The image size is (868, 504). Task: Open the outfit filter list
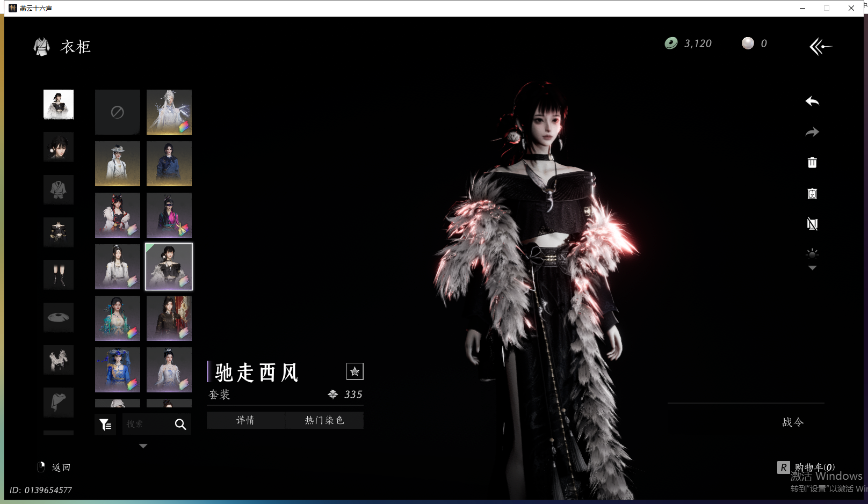point(105,425)
